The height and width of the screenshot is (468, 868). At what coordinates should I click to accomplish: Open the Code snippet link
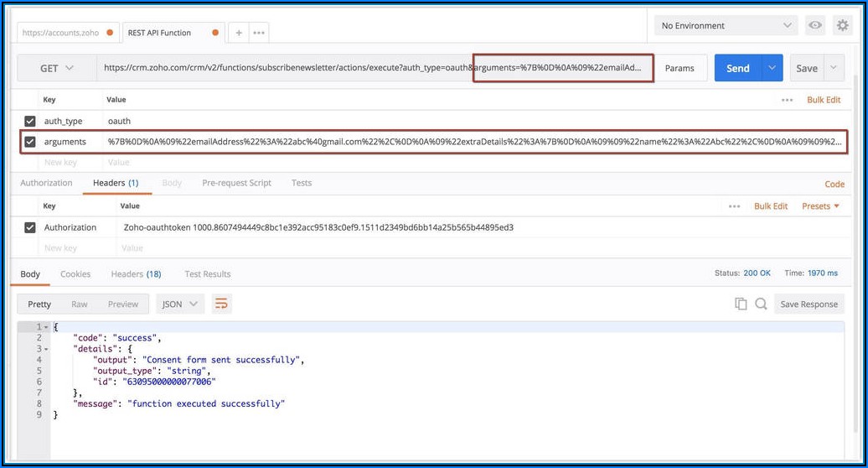tap(834, 184)
